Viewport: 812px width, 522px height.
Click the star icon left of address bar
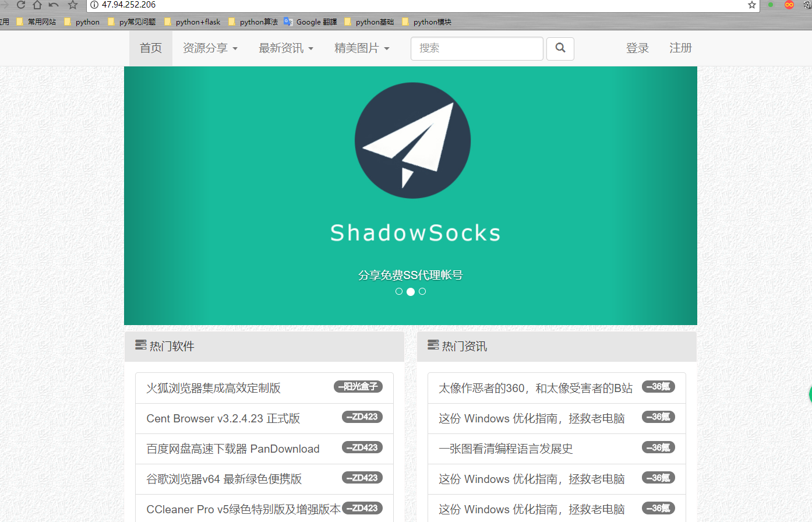pyautogui.click(x=73, y=5)
